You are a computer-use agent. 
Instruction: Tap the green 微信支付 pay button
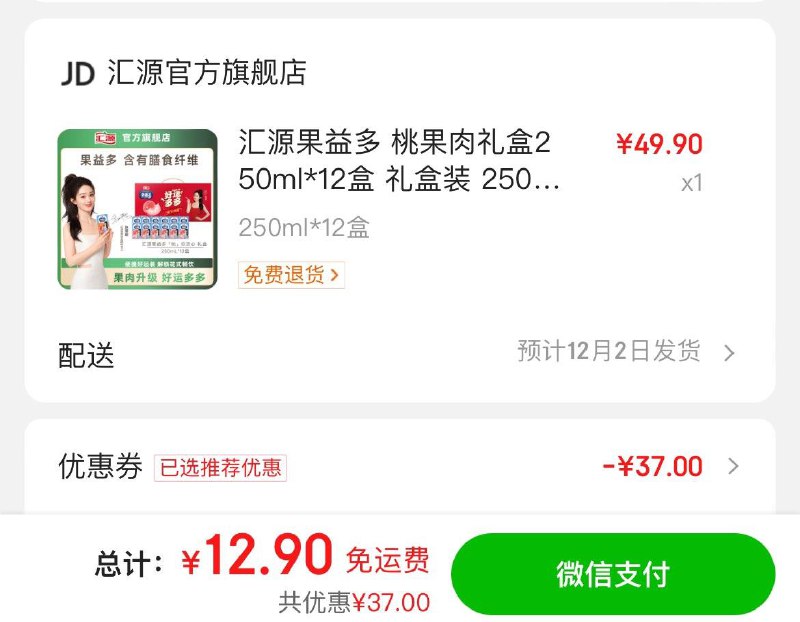pos(613,574)
